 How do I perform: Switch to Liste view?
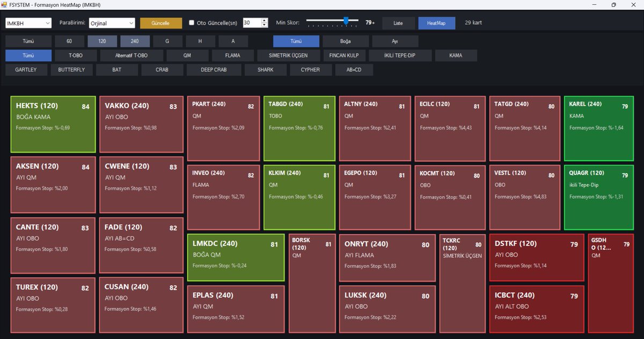(x=398, y=23)
